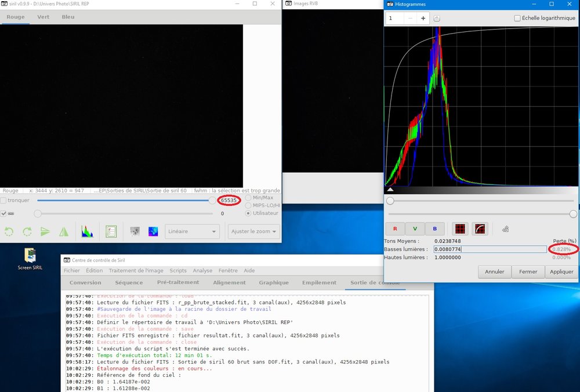
Task: Switch to the Vert channel tab
Action: click(43, 17)
